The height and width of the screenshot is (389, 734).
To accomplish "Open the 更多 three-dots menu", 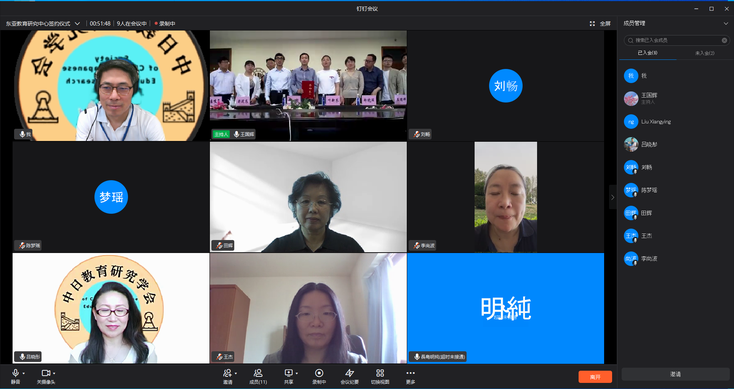I will point(411,373).
